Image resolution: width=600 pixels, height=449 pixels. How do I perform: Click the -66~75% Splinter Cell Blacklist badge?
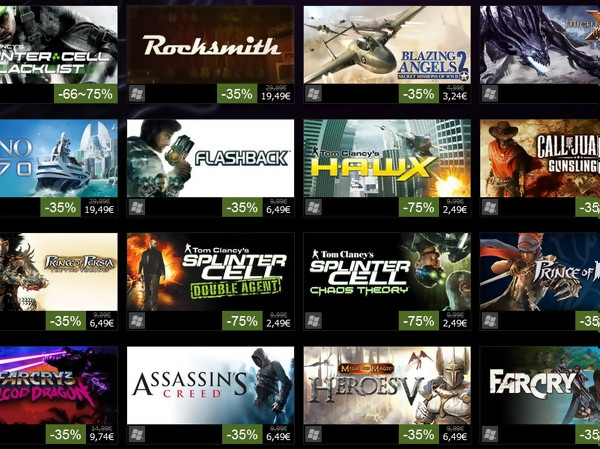86,94
